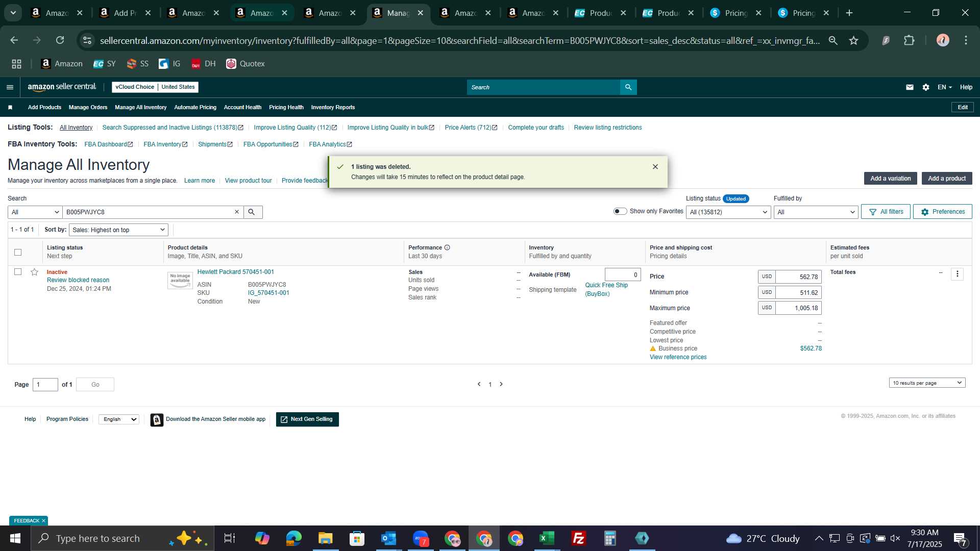Open the Add Products menu

click(44, 108)
